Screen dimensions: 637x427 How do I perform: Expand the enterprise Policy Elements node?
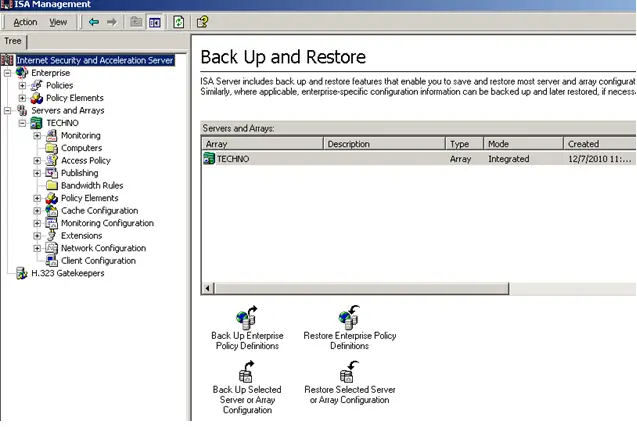pos(22,98)
